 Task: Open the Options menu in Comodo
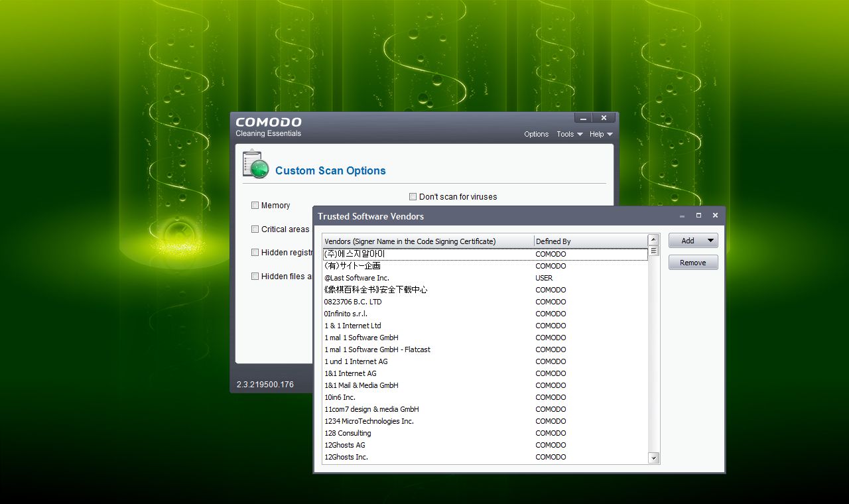pos(536,134)
